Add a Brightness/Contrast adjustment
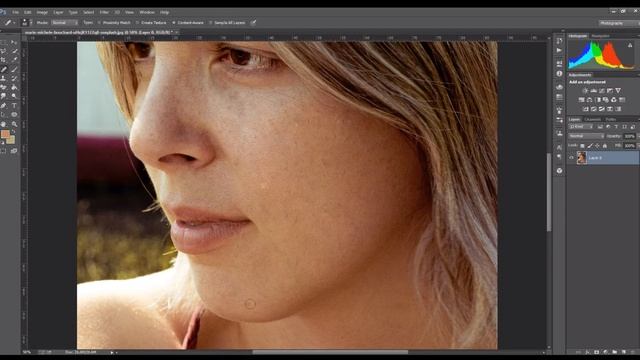 (x=585, y=91)
